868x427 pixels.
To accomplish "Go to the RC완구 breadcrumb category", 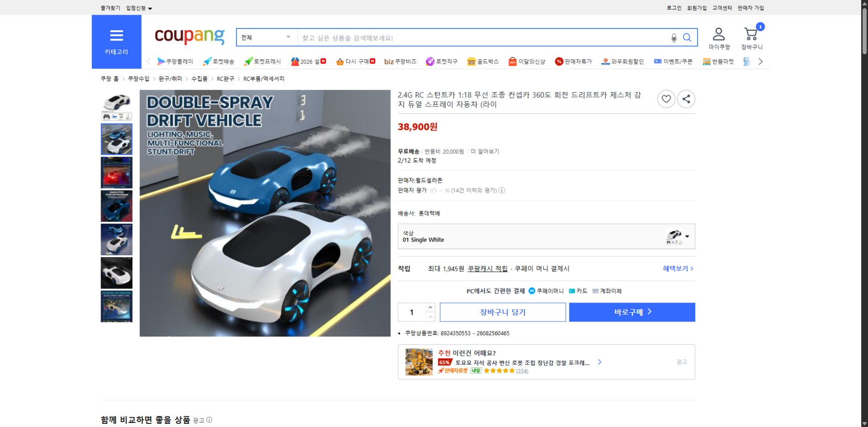I will coord(224,79).
